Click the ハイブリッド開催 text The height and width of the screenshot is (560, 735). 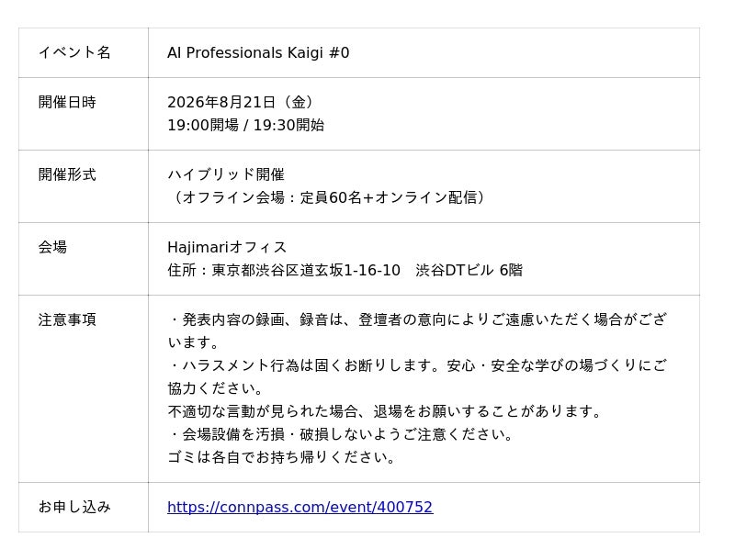coord(226,174)
